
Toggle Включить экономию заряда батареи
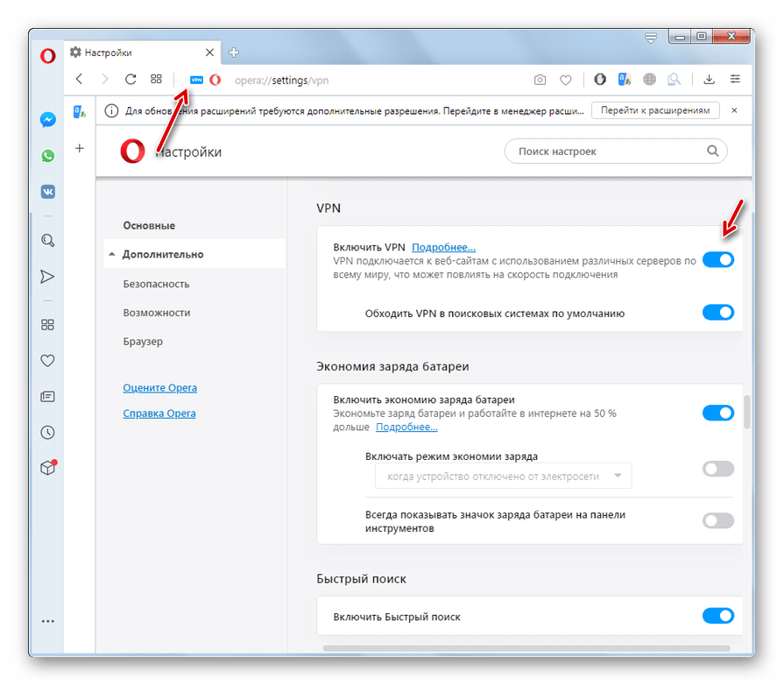tap(718, 413)
